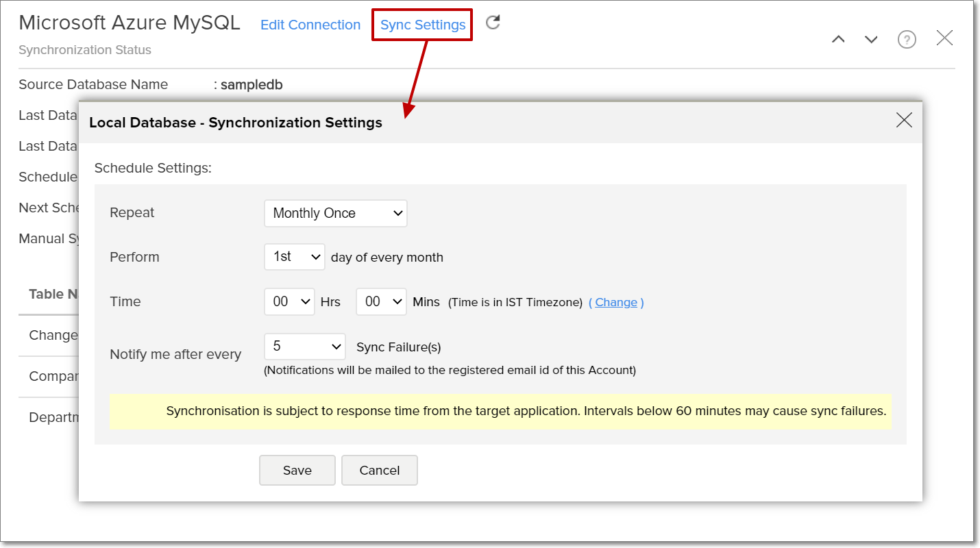Cancel the synchronization settings changes
Viewport: 980px width, 548px height.
point(379,470)
